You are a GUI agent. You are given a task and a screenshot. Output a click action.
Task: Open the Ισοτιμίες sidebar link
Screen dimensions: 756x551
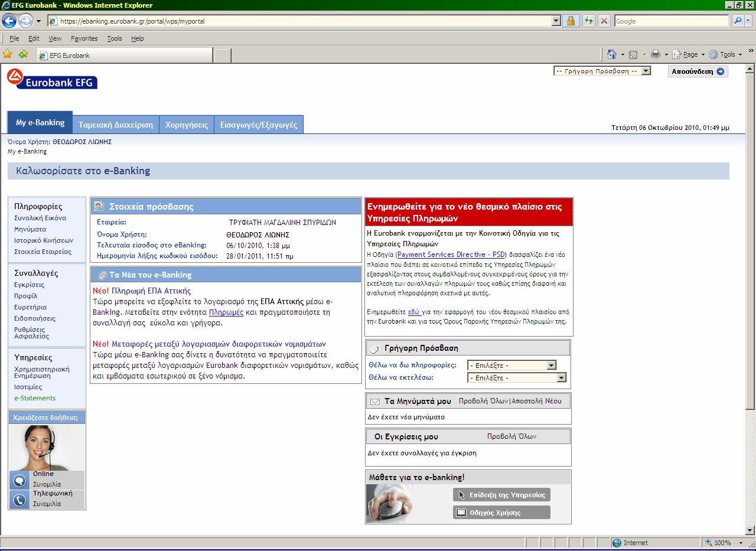pos(28,387)
